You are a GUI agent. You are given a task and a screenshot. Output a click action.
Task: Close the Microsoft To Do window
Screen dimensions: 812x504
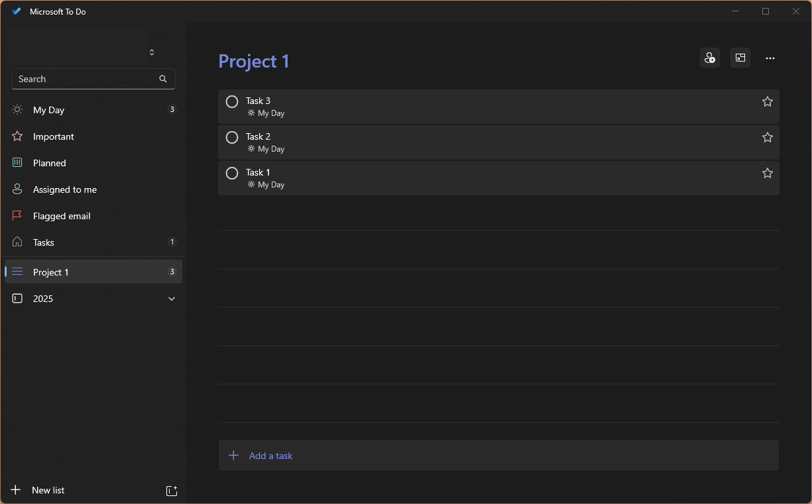[796, 11]
